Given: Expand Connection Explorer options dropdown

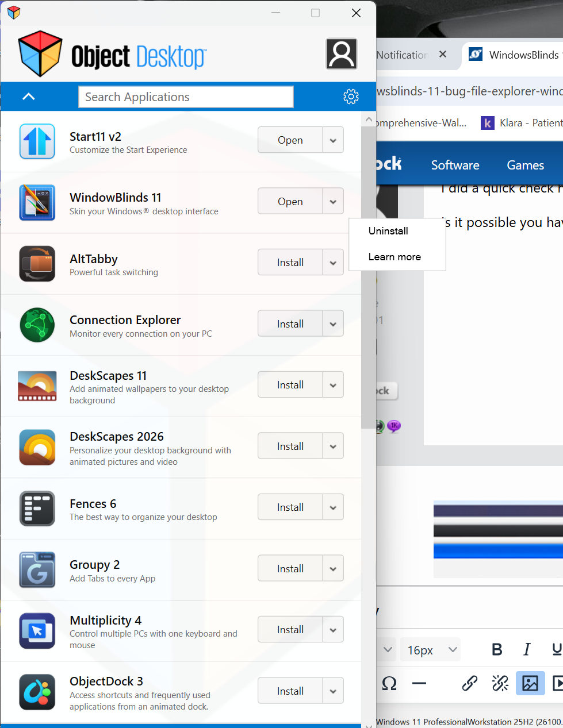Looking at the screenshot, I should (x=333, y=324).
